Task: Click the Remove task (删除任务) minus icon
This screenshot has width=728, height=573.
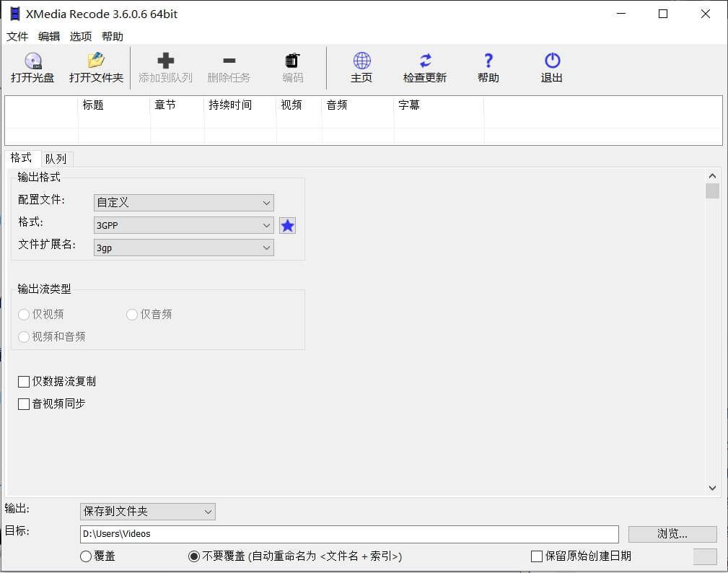Action: coord(229,61)
